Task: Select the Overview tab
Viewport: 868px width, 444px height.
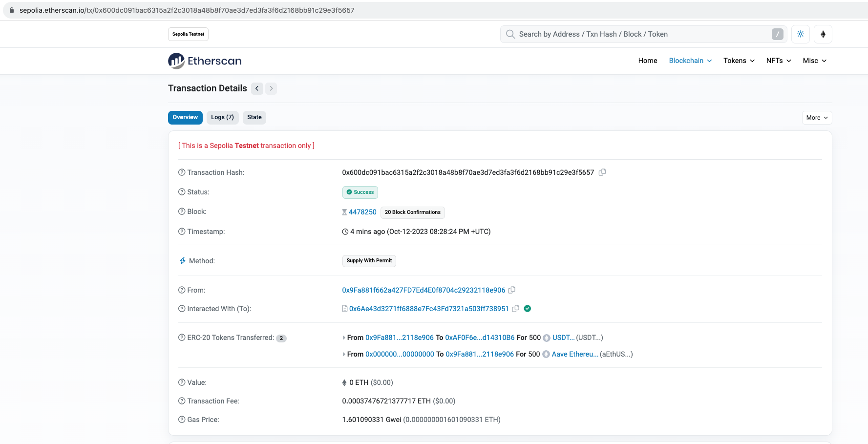Action: coord(185,117)
